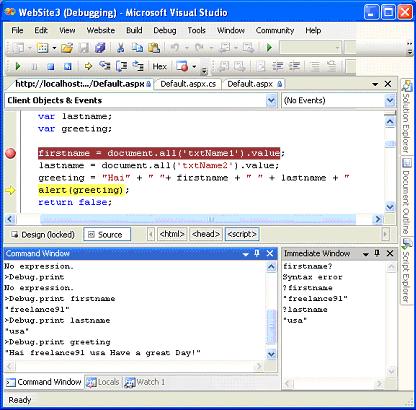Click the Step Out icon
The height and width of the screenshot is (410, 416).
(138, 66)
